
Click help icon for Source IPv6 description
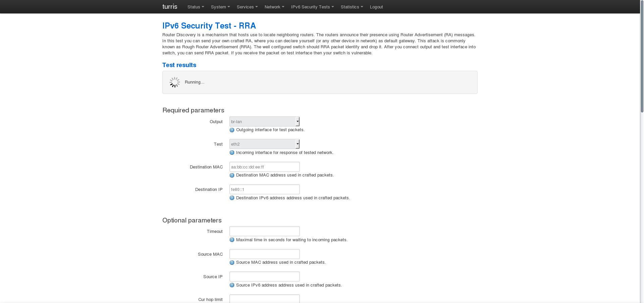pyautogui.click(x=232, y=285)
